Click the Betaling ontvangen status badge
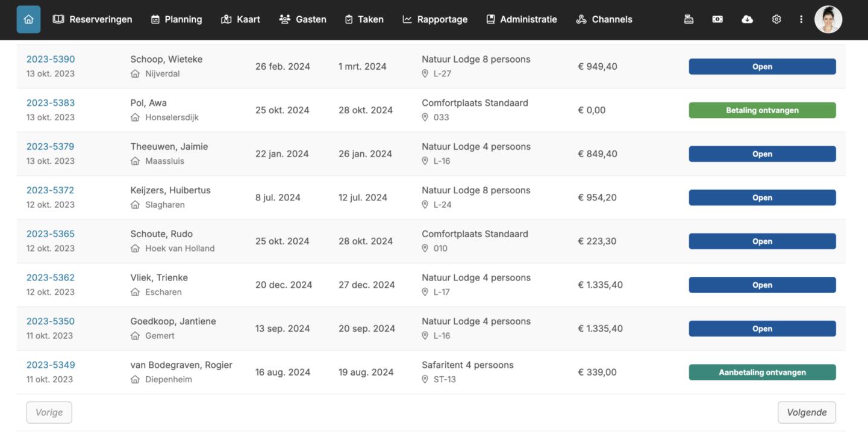This screenshot has width=868, height=443. pos(762,110)
